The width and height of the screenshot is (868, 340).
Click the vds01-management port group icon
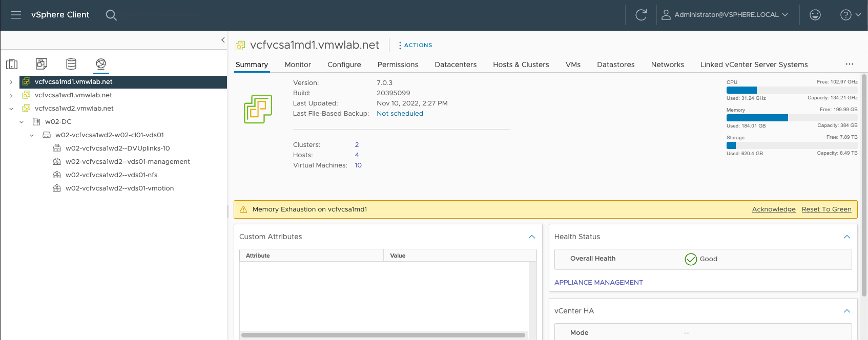(x=57, y=161)
